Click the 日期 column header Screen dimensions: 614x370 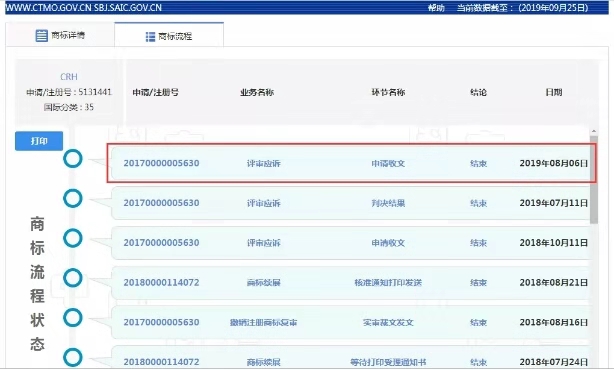(554, 92)
